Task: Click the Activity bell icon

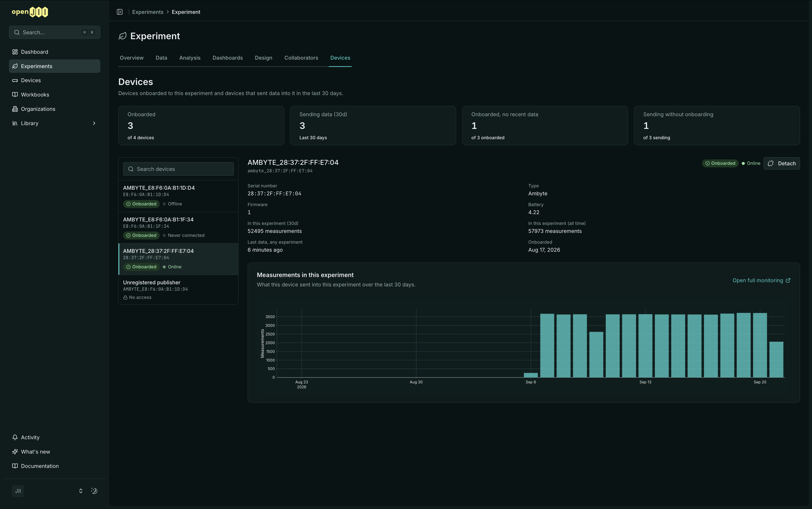Action: 15,438
